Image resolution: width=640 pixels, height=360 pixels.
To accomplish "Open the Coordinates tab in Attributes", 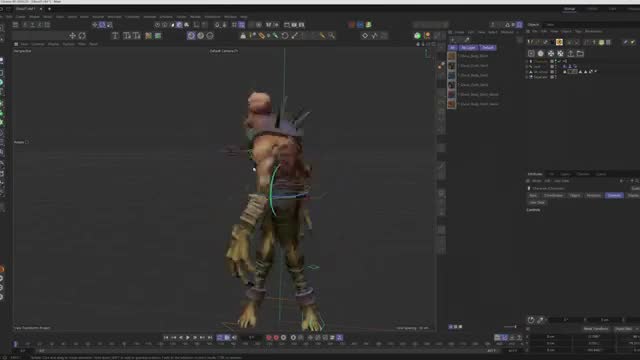I will click(x=553, y=196).
